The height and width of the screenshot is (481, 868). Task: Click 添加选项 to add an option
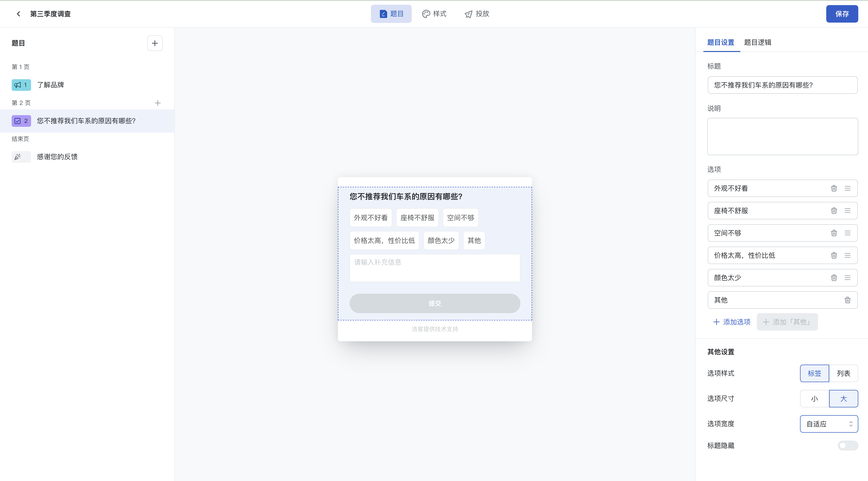coord(732,322)
